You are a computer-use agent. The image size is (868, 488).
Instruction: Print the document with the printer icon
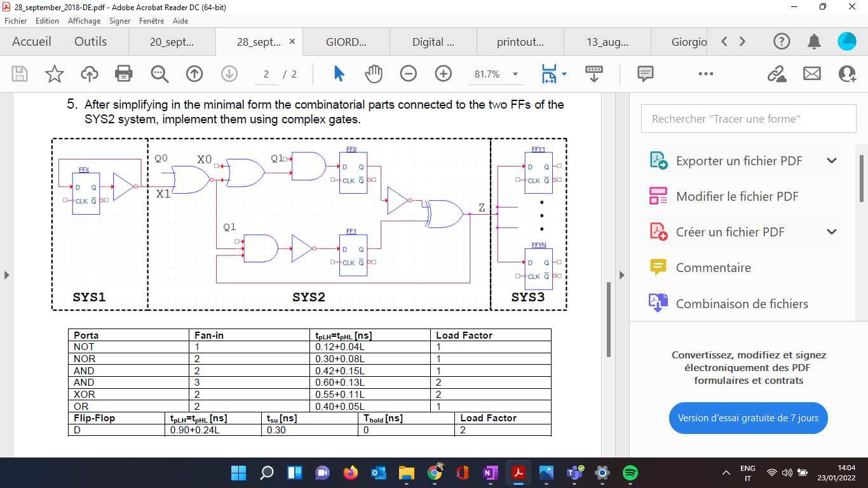pos(124,74)
